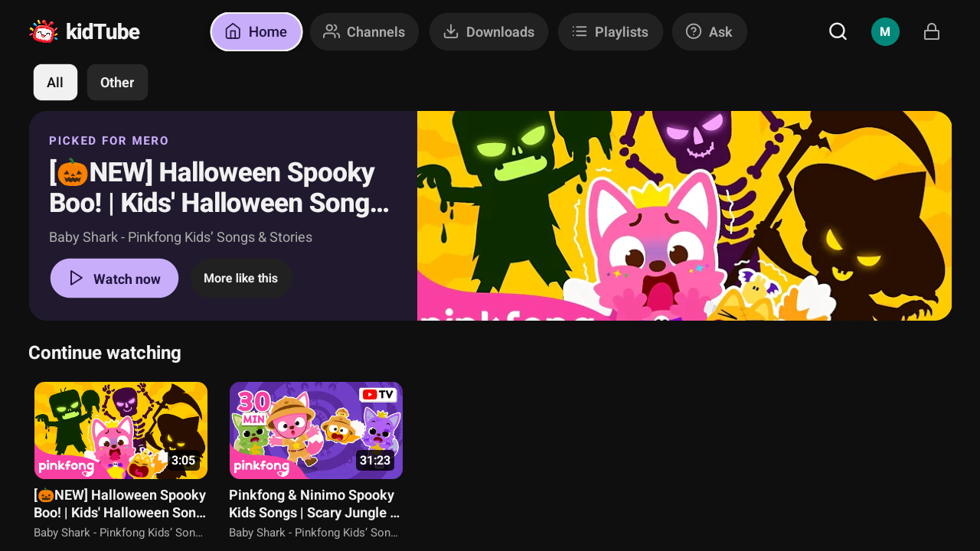
Task: Open the Pinkfong & Ninimo 31:23 thumbnail
Action: [x=316, y=430]
